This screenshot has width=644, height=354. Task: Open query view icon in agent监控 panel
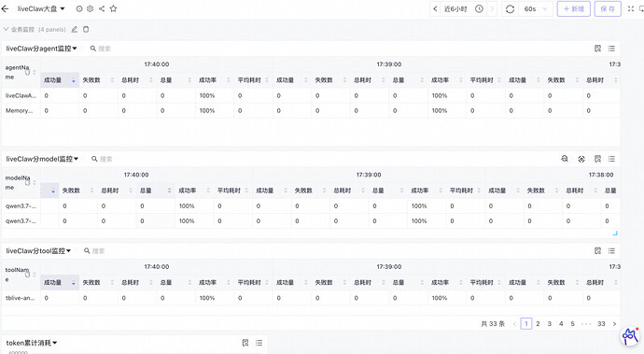click(x=597, y=49)
